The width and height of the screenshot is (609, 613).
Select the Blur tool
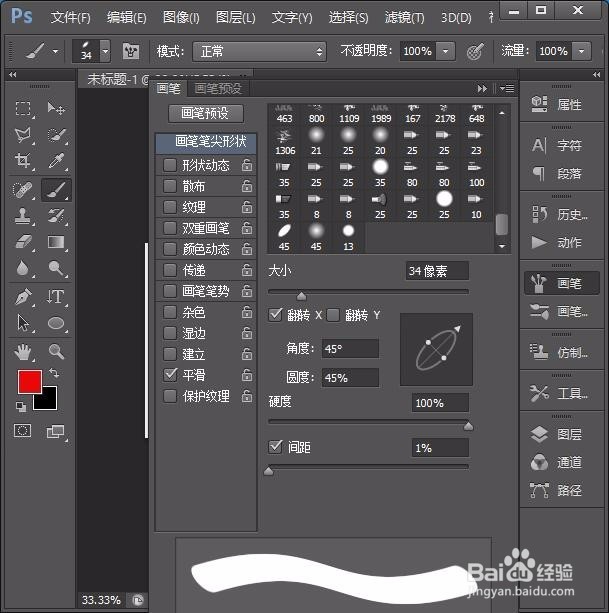click(23, 268)
